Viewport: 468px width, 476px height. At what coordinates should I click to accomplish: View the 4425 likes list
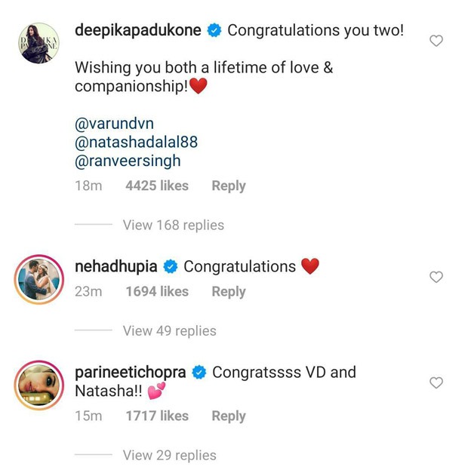pyautogui.click(x=156, y=186)
